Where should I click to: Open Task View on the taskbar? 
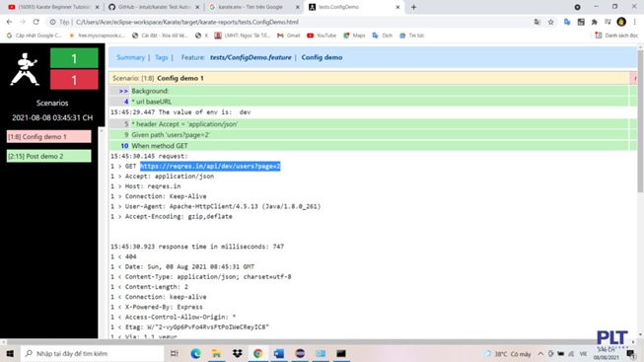pos(175,353)
